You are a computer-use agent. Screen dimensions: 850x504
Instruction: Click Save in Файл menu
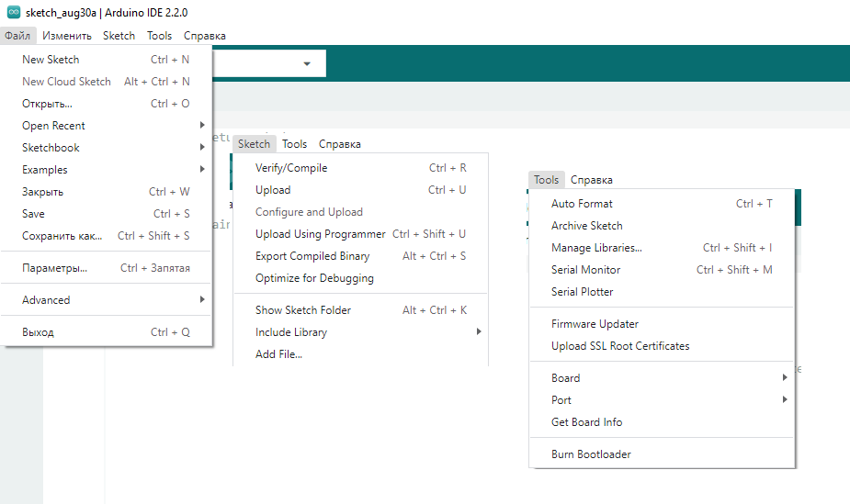107,214
